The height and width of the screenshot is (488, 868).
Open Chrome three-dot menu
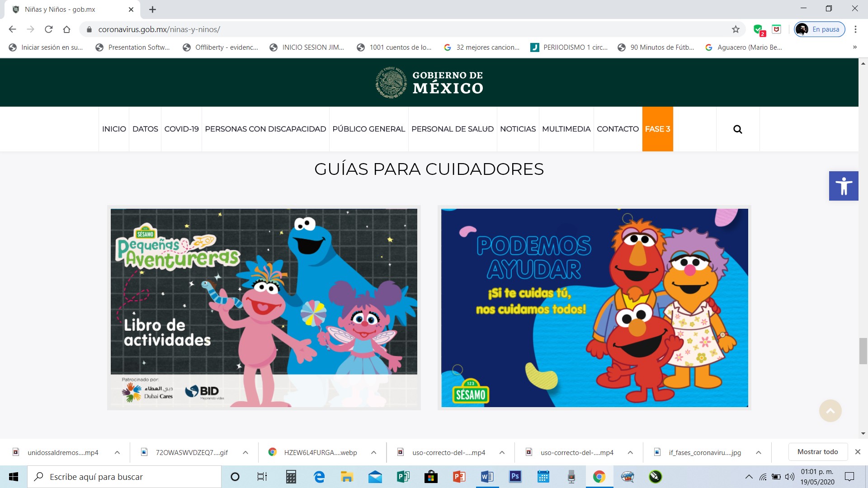(x=855, y=29)
